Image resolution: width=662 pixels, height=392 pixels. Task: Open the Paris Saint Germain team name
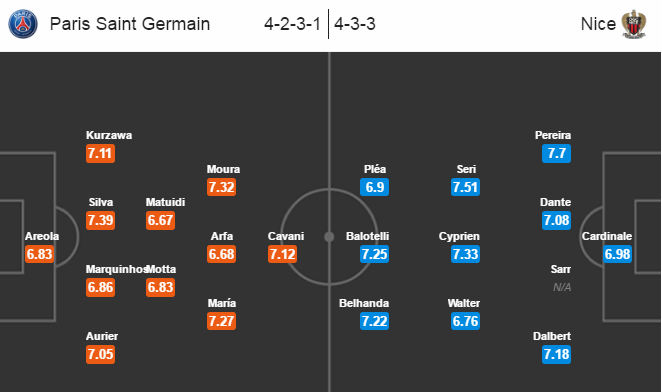tap(130, 24)
